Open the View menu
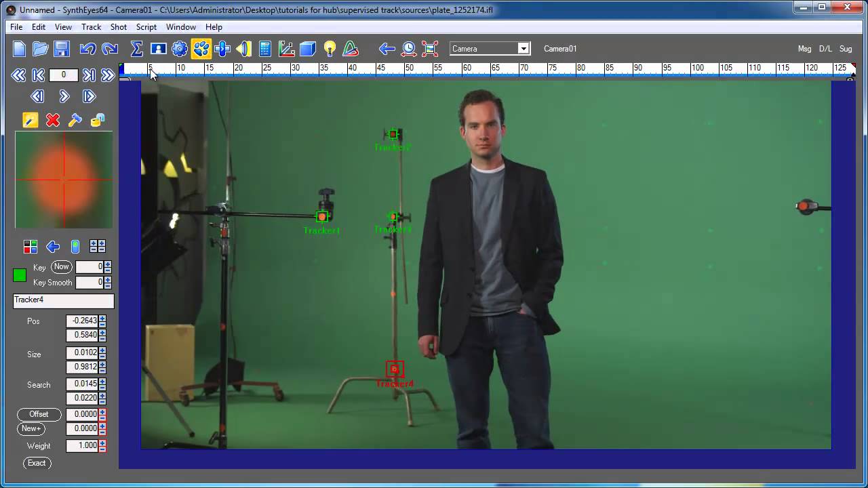 click(x=63, y=27)
